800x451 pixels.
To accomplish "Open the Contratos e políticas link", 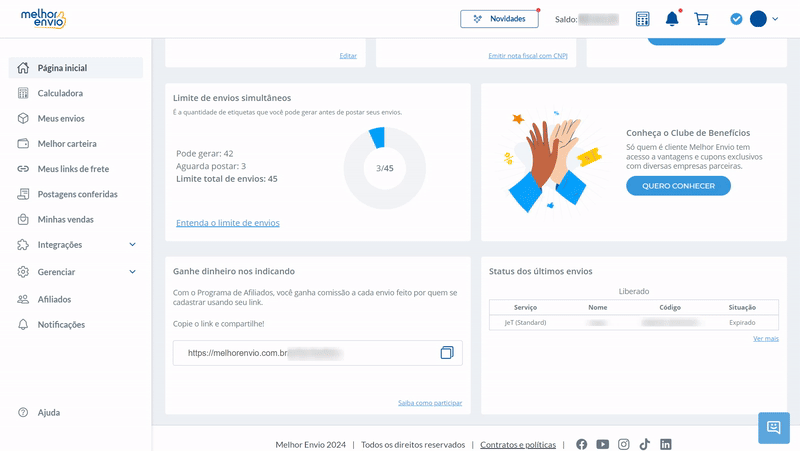I will tap(518, 445).
